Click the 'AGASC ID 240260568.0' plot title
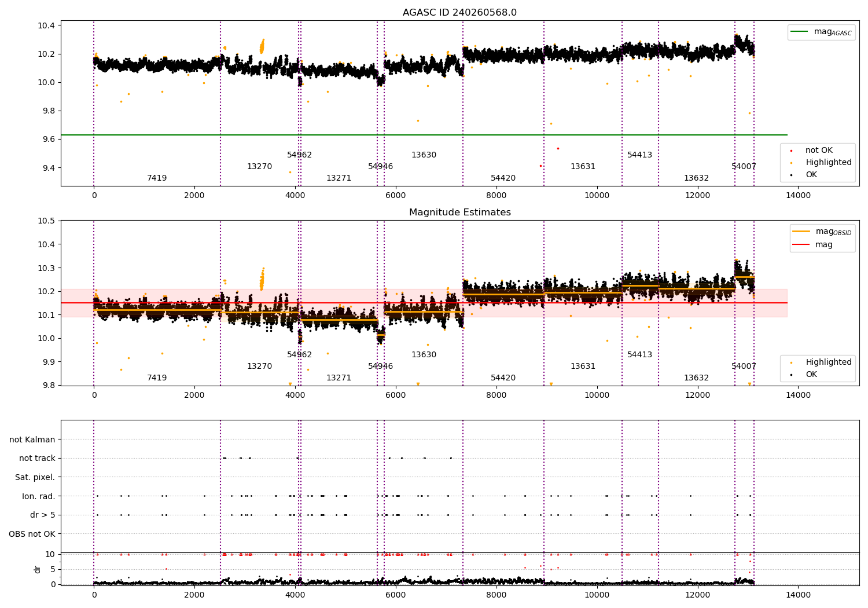Screen dimensions: 868x608 (x=459, y=13)
